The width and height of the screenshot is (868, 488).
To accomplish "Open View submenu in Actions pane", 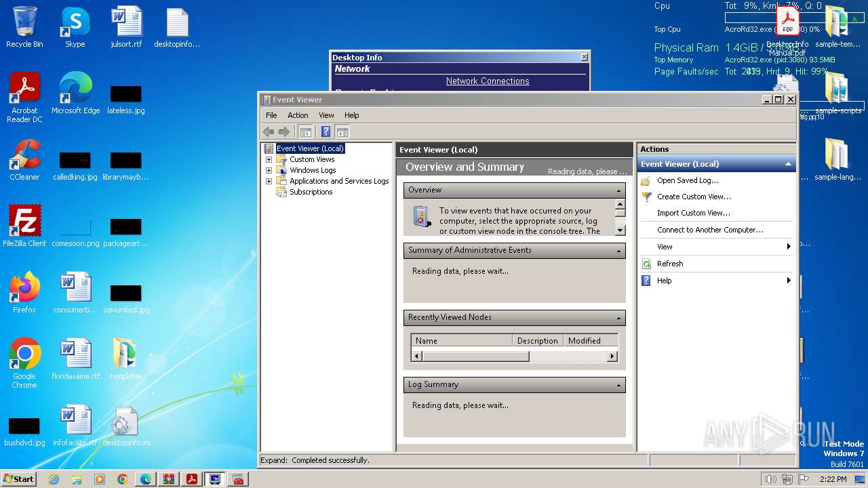I will (716, 247).
